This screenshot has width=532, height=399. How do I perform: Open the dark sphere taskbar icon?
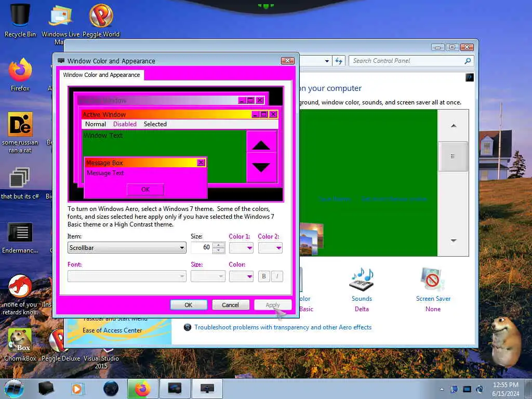pyautogui.click(x=111, y=389)
